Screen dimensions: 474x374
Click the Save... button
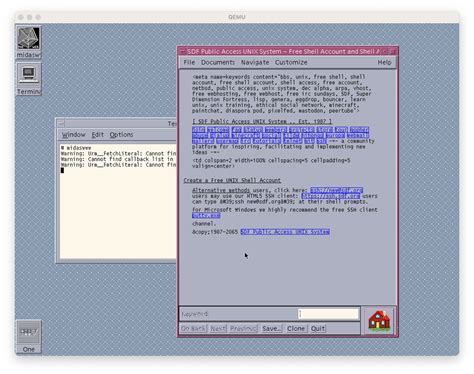click(271, 328)
